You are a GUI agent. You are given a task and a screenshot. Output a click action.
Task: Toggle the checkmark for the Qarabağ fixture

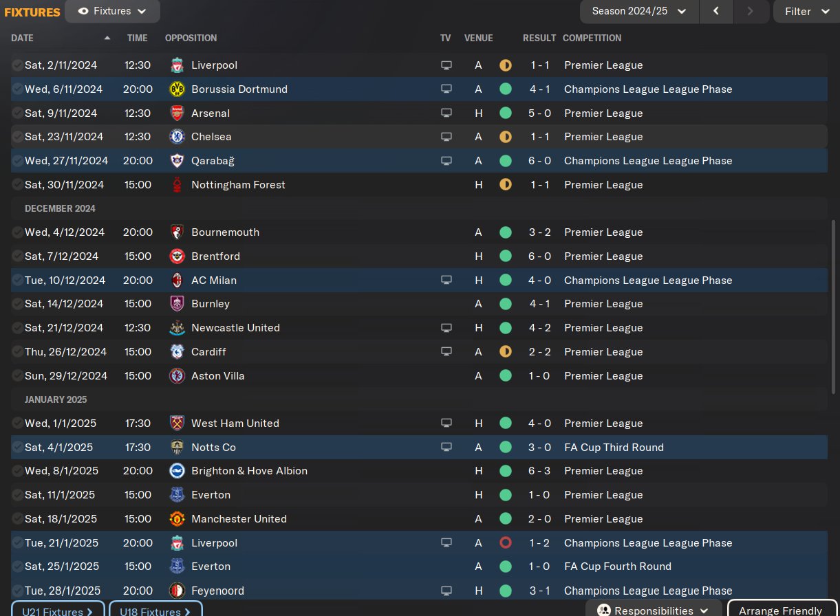pos(17,161)
